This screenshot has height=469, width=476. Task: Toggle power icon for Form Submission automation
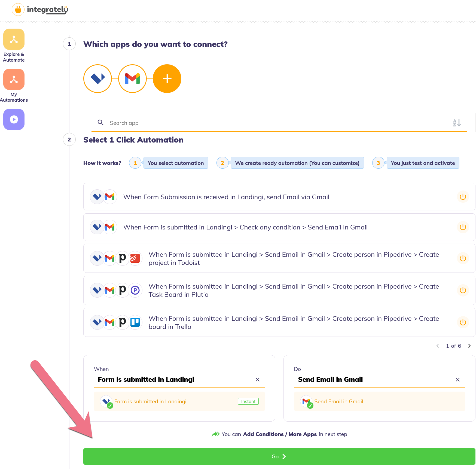(x=463, y=197)
